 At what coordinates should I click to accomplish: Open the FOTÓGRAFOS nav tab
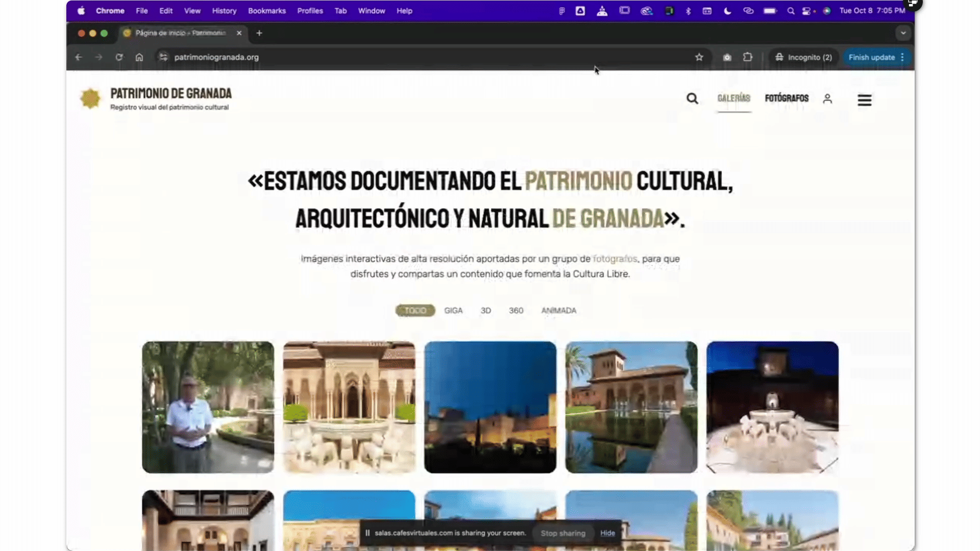pos(787,98)
